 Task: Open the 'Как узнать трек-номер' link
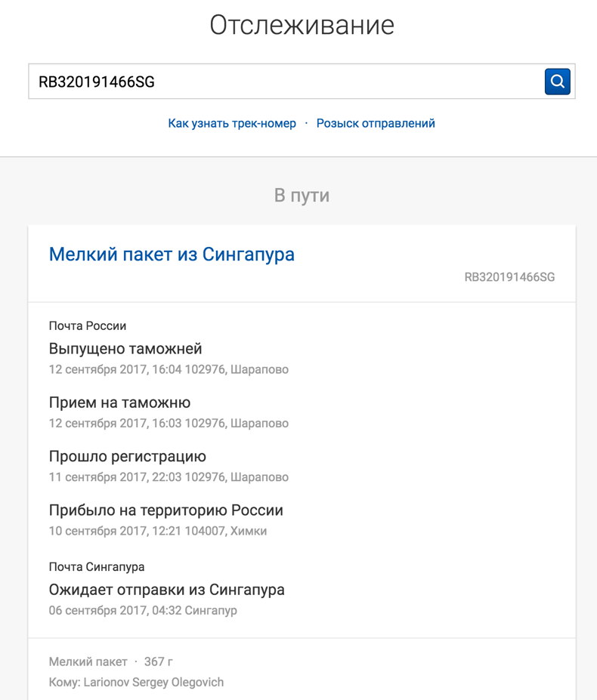click(x=232, y=123)
